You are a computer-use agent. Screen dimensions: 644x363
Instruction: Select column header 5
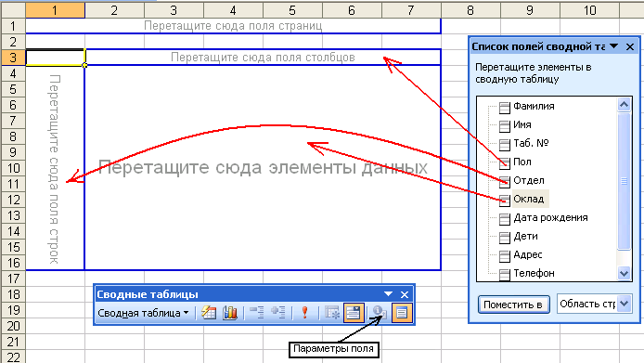coord(292,10)
